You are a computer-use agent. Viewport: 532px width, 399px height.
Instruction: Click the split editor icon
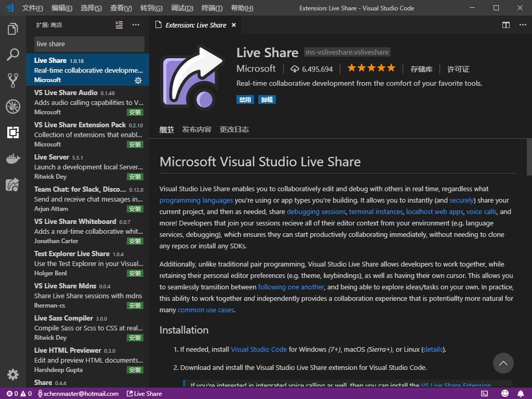pyautogui.click(x=506, y=25)
